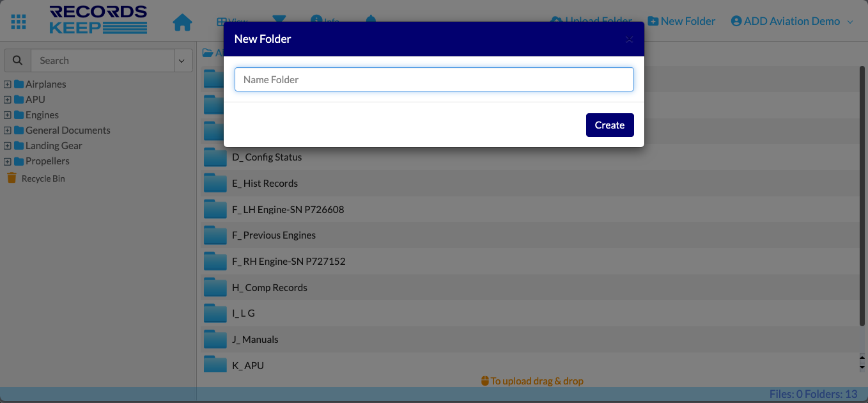Select General Documents in the tree

pos(68,130)
